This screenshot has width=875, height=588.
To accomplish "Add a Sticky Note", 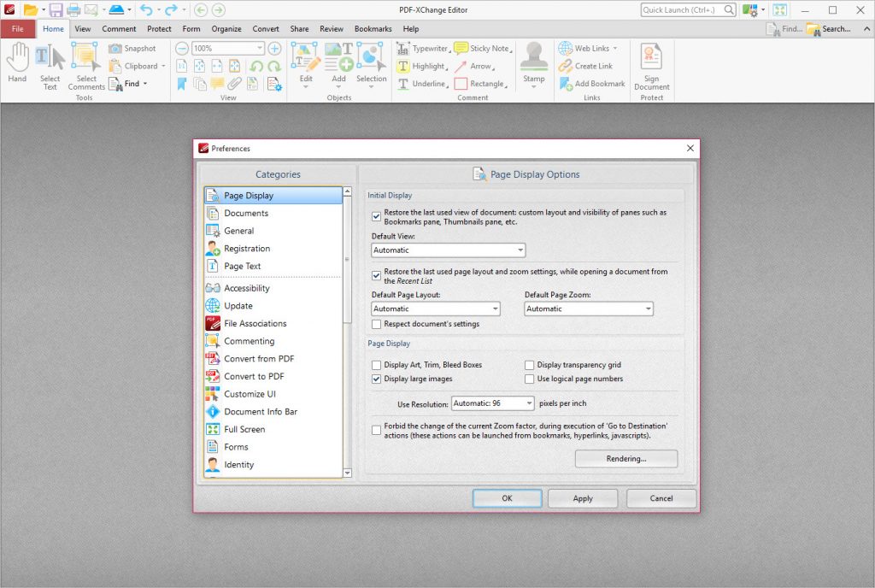I will coord(484,49).
